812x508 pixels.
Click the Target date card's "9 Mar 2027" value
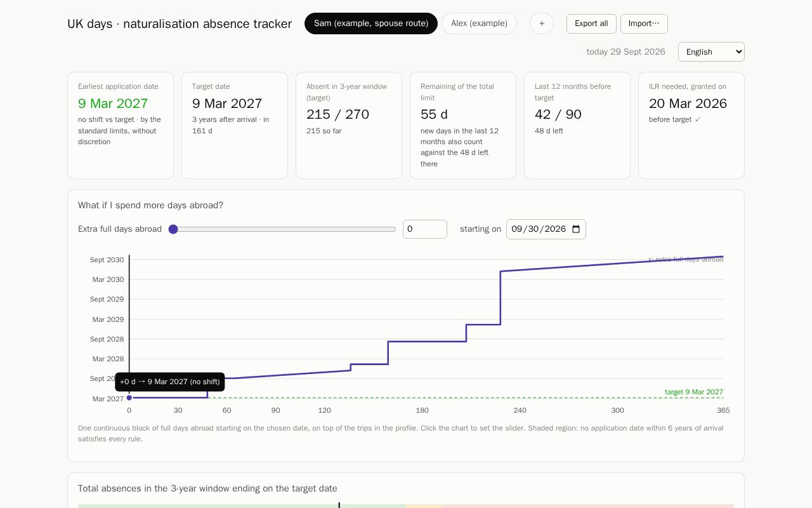[227, 104]
